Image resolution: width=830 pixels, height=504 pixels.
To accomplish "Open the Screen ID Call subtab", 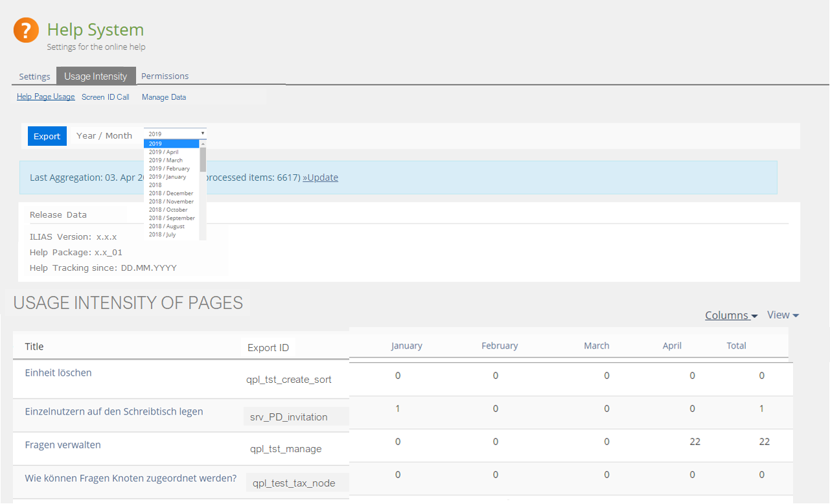I will tap(105, 97).
